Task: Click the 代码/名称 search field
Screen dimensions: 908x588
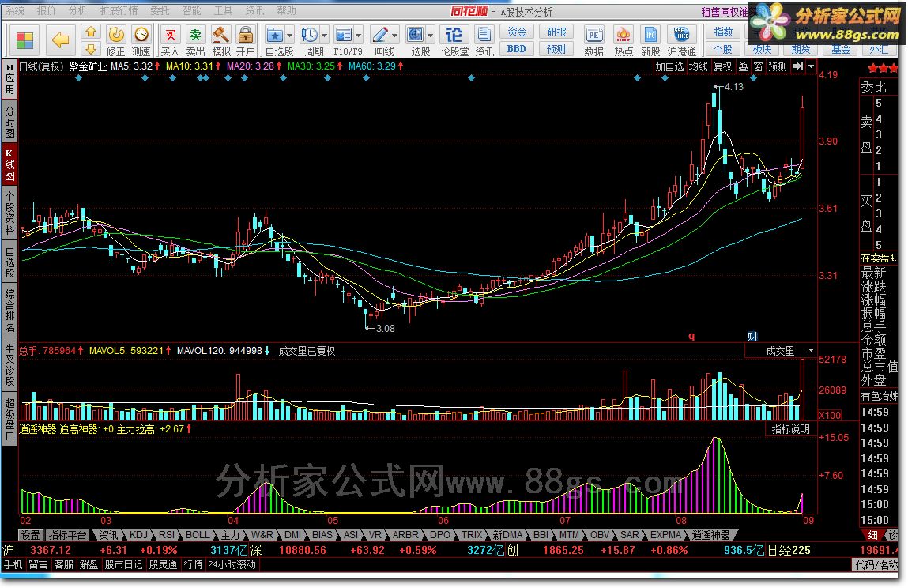Action: [x=876, y=564]
